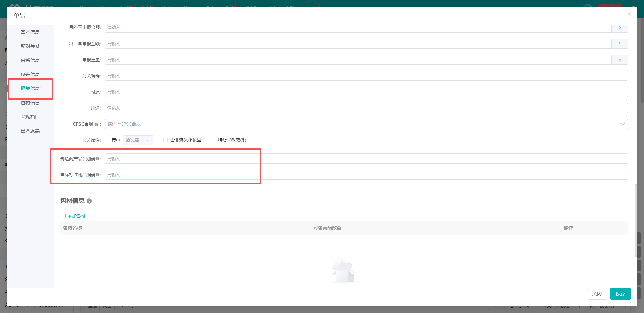Click the dialog's vertical scrollbar
644x313 pixels.
(636, 220)
